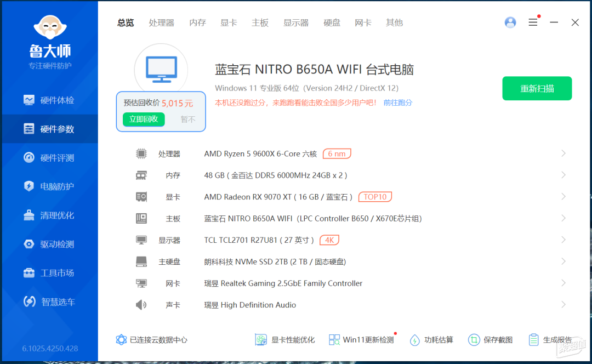Go to 电脑防护 shield section
Viewport: 592px width, 364px height.
coord(49,186)
